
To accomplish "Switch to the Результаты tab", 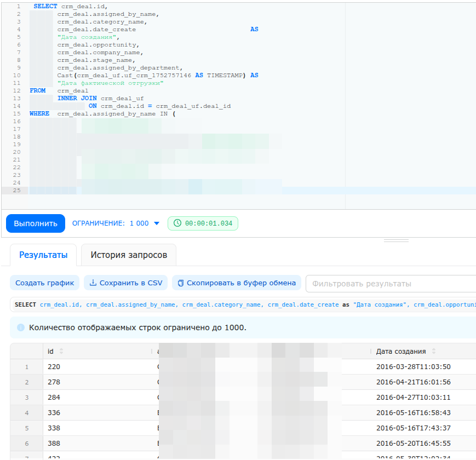I will tap(43, 255).
